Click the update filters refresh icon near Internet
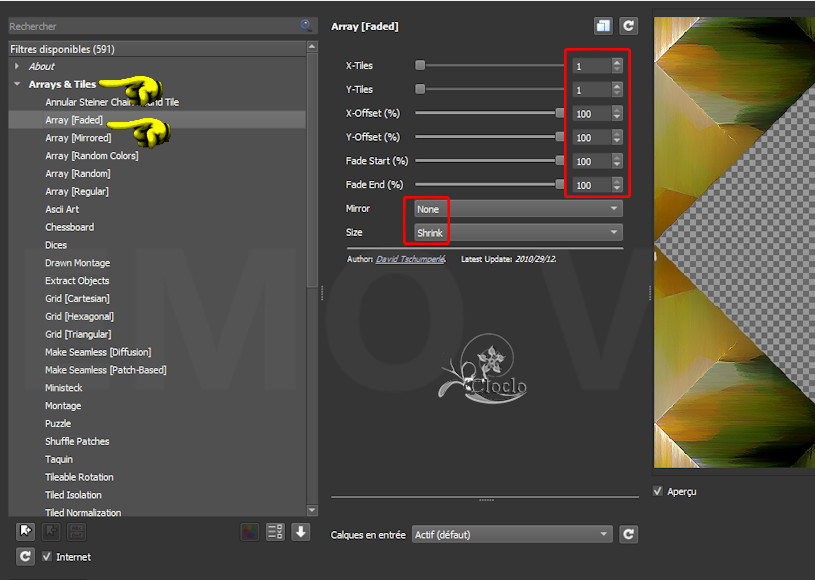This screenshot has width=815, height=580. point(25,556)
